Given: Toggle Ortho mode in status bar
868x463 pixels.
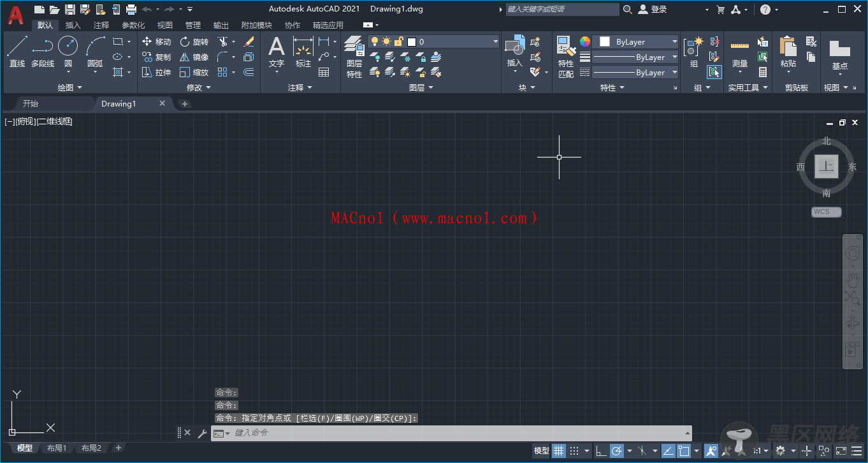Looking at the screenshot, I should (601, 451).
